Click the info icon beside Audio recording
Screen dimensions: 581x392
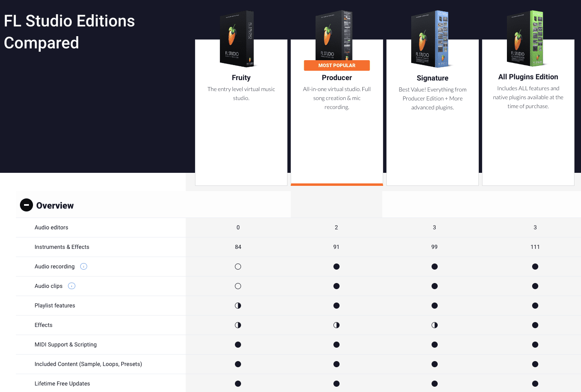point(84,267)
